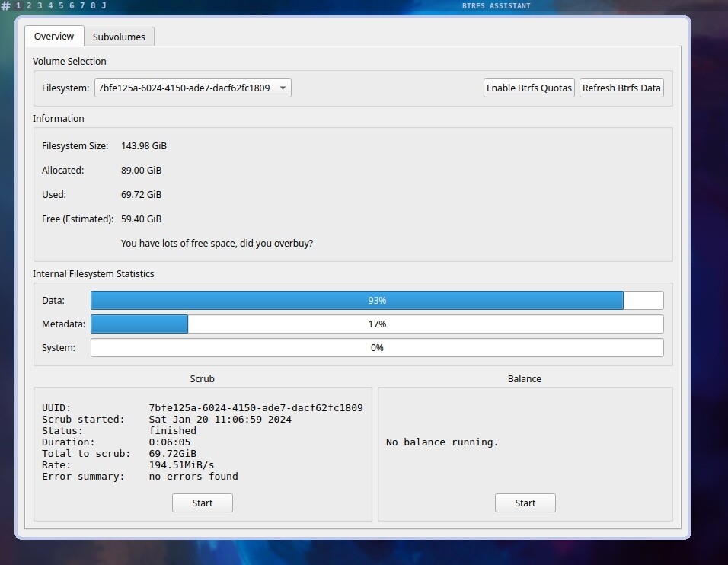
Task: Switch to workspace 4
Action: click(x=50, y=5)
